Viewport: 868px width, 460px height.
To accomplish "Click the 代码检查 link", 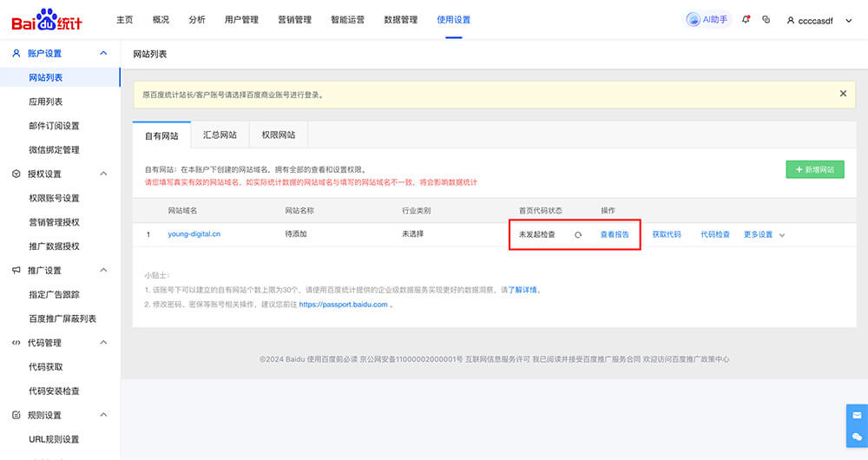I will coord(715,234).
